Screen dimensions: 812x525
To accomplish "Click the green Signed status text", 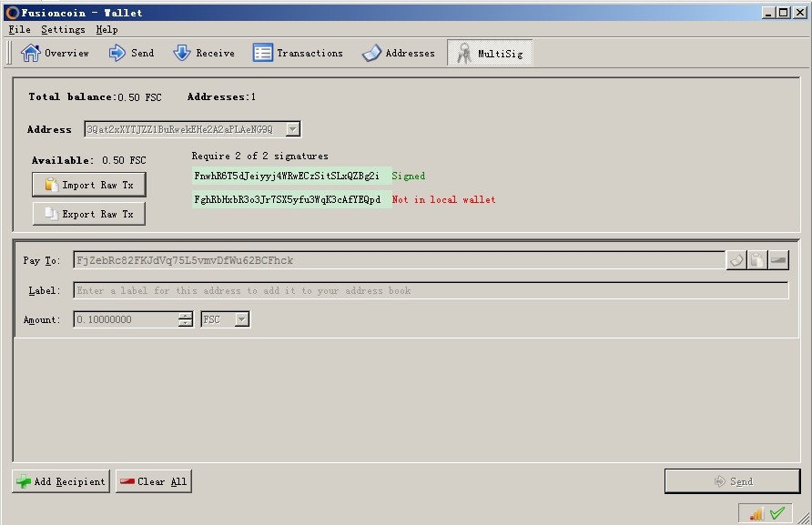I will 409,176.
